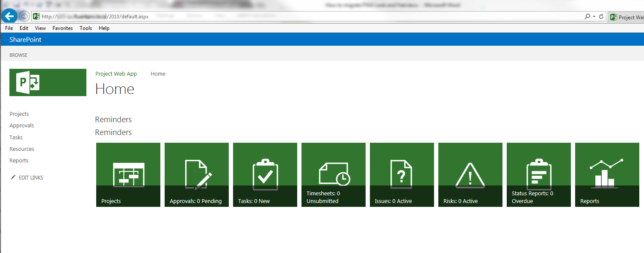Open Approvals in the left navigation
This screenshot has width=644, height=253.
tap(22, 126)
